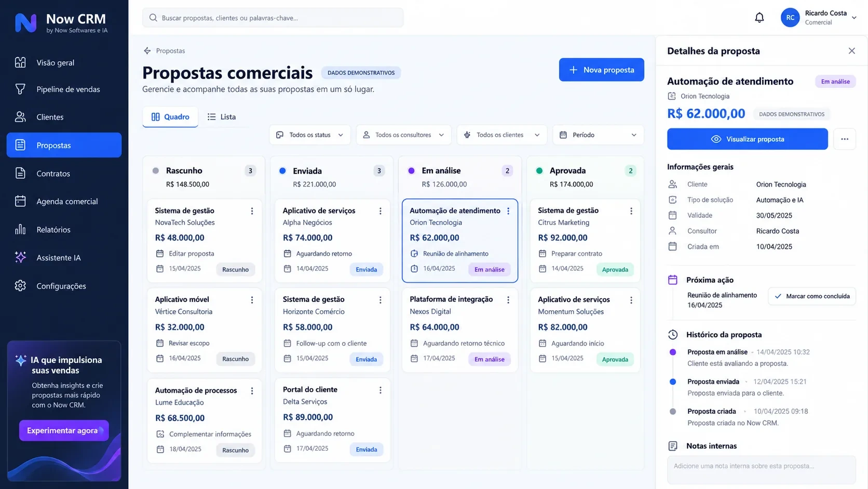The image size is (868, 489).
Task: Open Clientes in sidebar
Action: coord(64,117)
